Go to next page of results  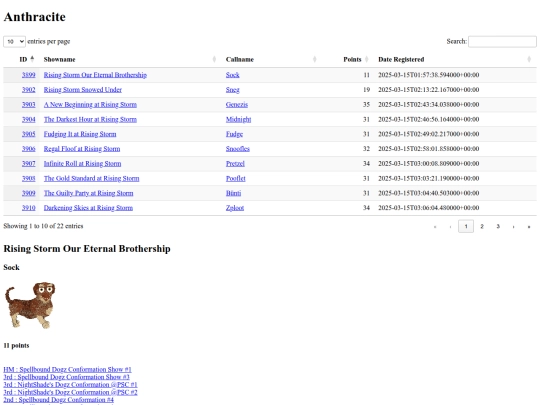(513, 227)
